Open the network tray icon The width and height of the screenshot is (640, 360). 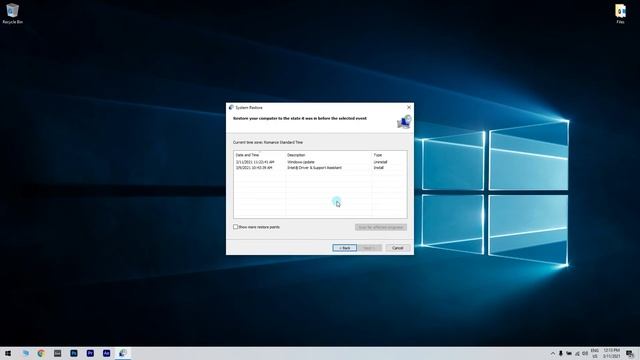coord(577,353)
